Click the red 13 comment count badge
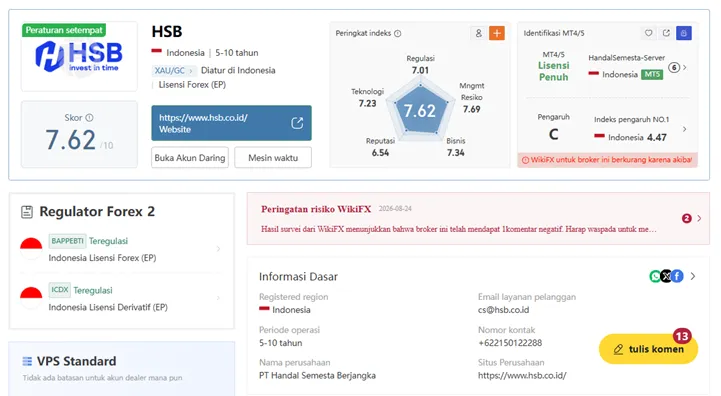Screen dimensions: 721x396 click(682, 336)
